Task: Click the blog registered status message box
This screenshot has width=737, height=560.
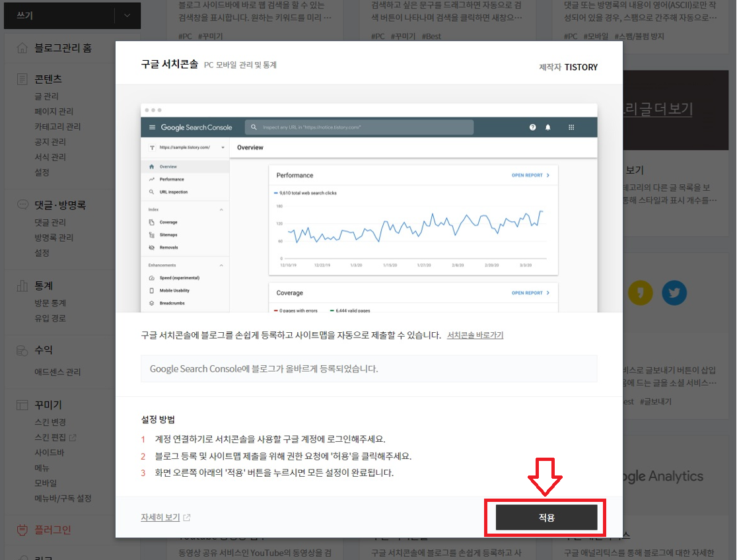Action: tap(369, 368)
